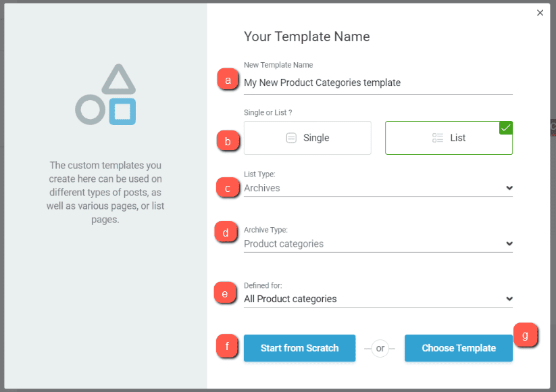
Task: Edit the New Template Name field
Action: click(x=378, y=82)
